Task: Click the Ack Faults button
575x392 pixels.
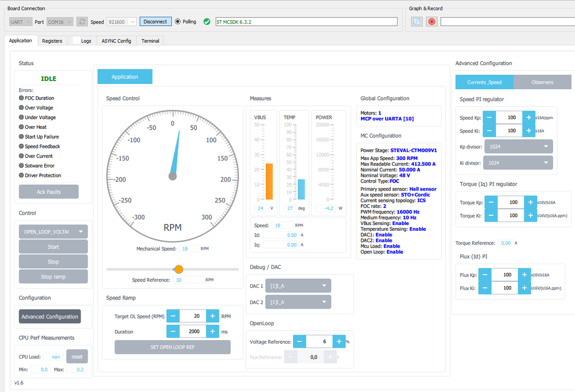Action: [x=49, y=192]
